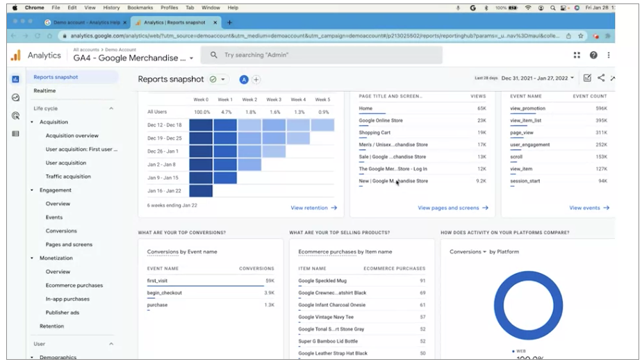Image resolution: width=642 pixels, height=364 pixels.
Task: Open the Google apps grid icon
Action: point(577,55)
